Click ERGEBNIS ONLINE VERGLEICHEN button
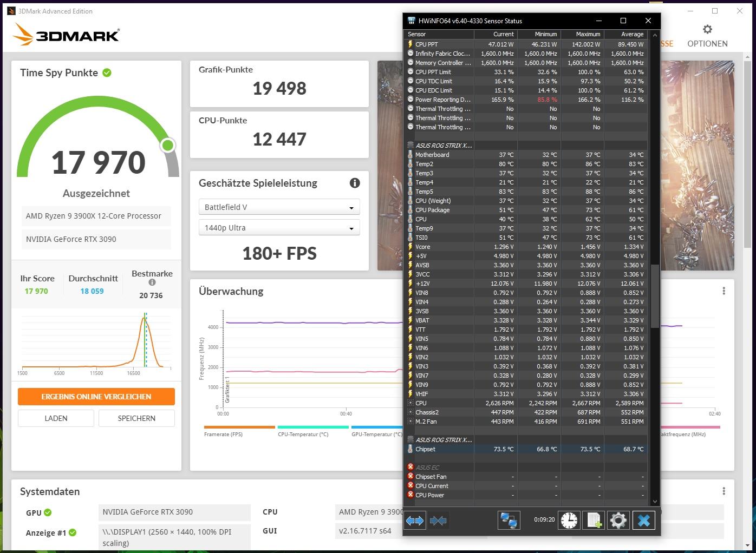 96,397
